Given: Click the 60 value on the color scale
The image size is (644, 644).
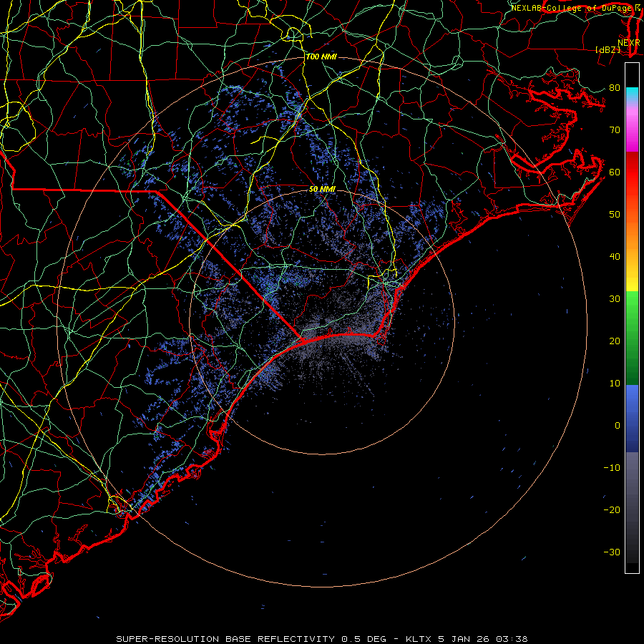Looking at the screenshot, I should 615,172.
